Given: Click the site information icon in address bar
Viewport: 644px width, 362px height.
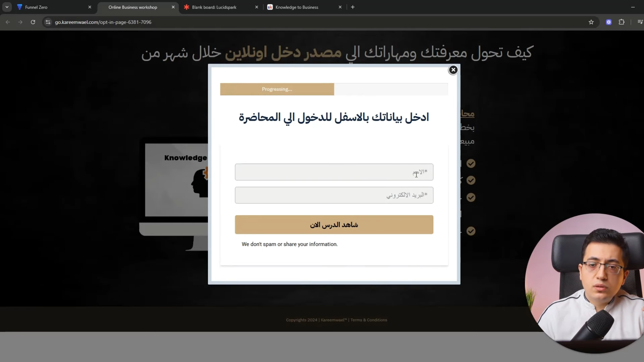Looking at the screenshot, I should (48, 22).
